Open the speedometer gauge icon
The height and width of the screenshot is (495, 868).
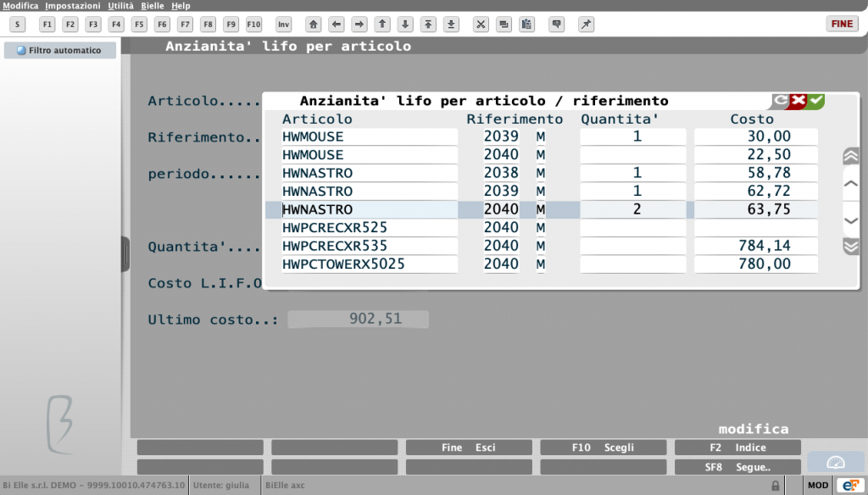[835, 462]
